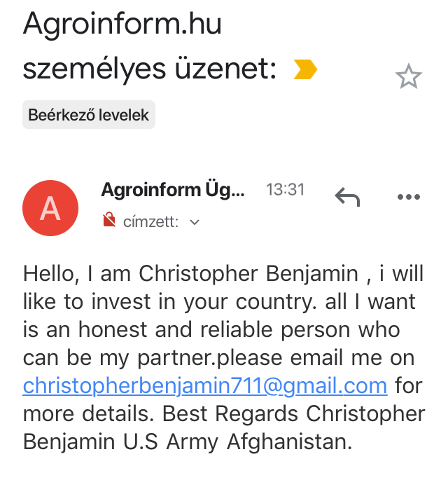Click the honest and reliable person line

(211, 330)
